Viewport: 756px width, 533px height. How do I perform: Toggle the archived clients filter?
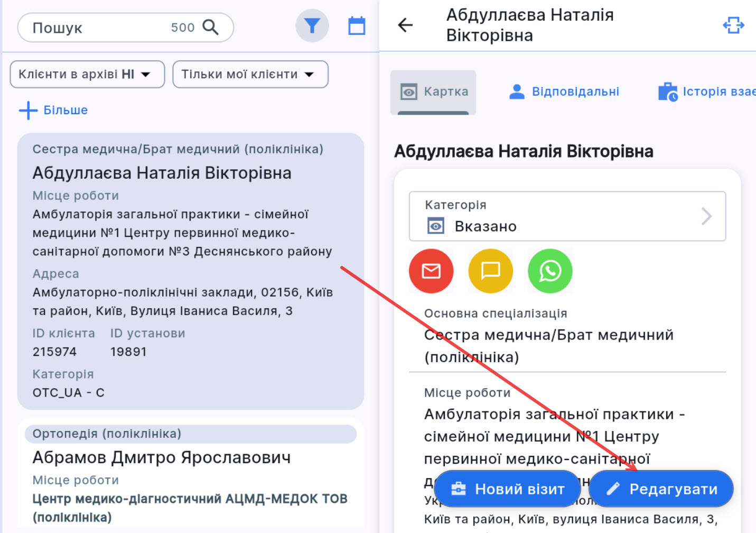click(x=87, y=74)
